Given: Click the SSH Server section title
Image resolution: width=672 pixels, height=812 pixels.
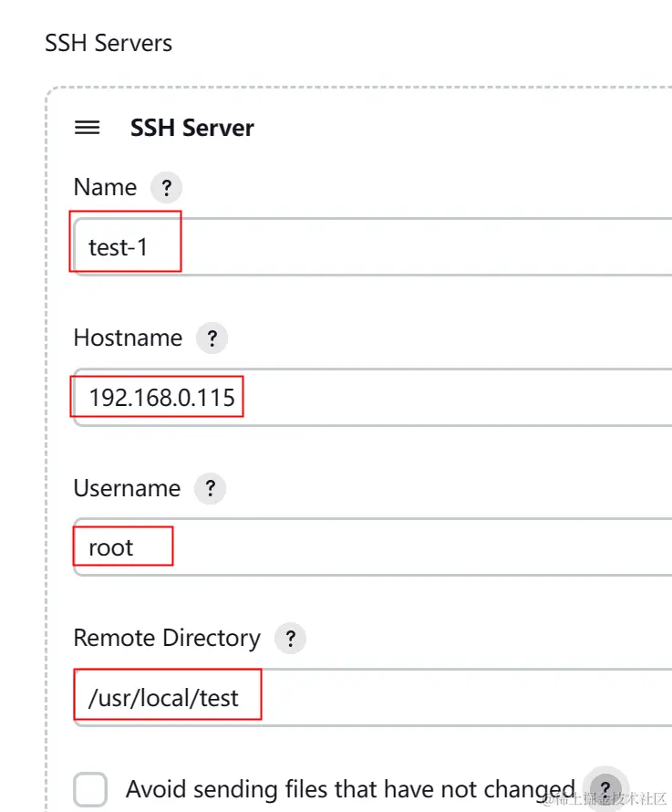Looking at the screenshot, I should [x=192, y=128].
